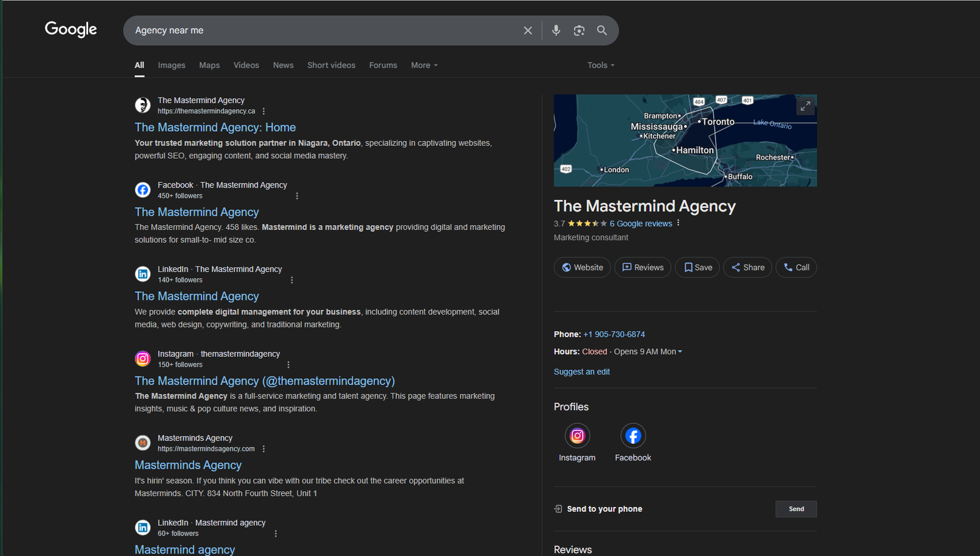Click the Suggest an edit link
Viewport: 980px width, 556px height.
point(581,371)
